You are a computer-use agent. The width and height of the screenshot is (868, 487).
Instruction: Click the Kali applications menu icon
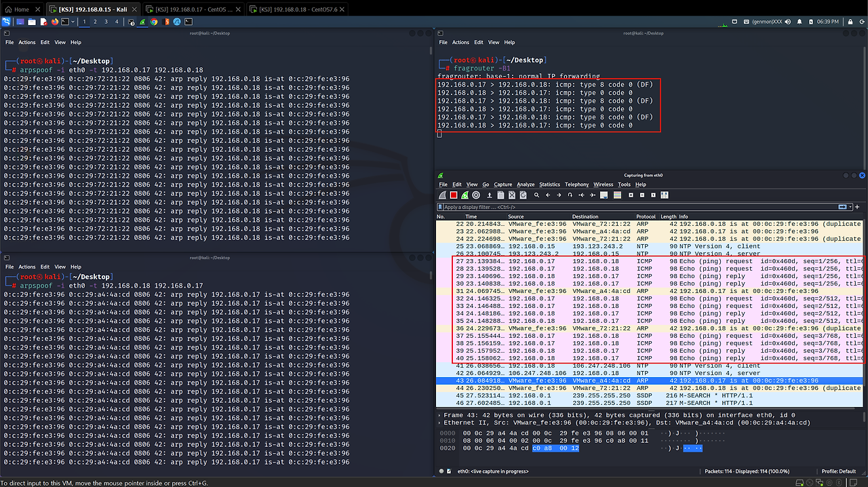tap(7, 22)
